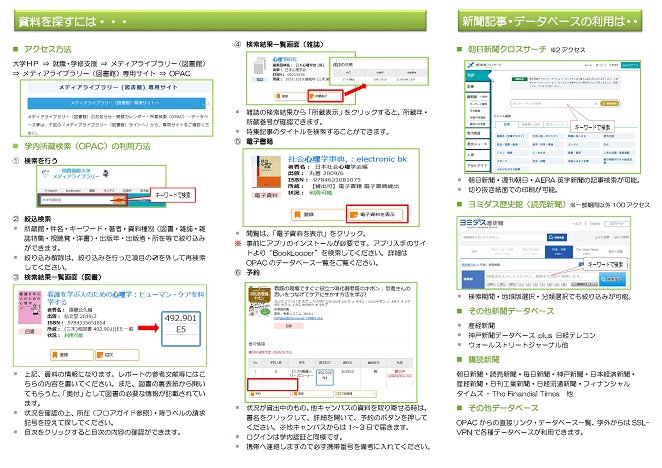
Task: Select the highlighted 平成・令和 tab in ヨミダス
Action: tap(559, 251)
